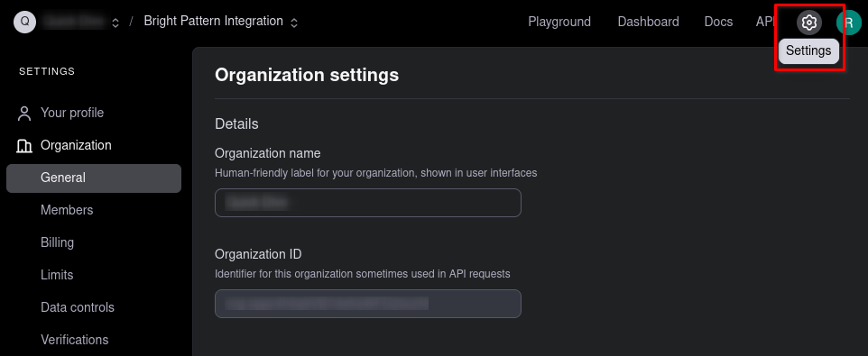Open the Limits settings section
868x356 pixels.
coord(57,275)
